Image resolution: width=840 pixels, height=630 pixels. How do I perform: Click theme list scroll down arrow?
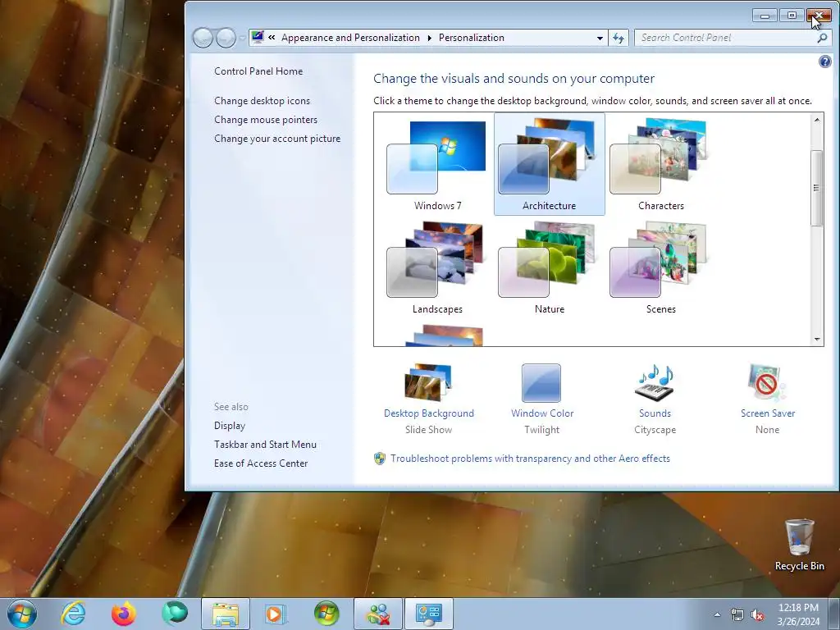tap(816, 339)
